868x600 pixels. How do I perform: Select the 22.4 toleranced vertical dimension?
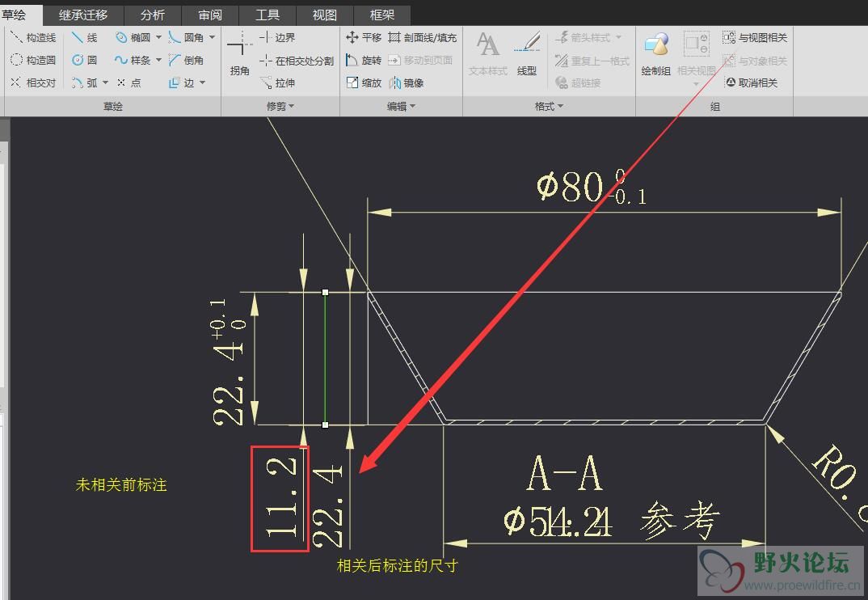[228, 361]
